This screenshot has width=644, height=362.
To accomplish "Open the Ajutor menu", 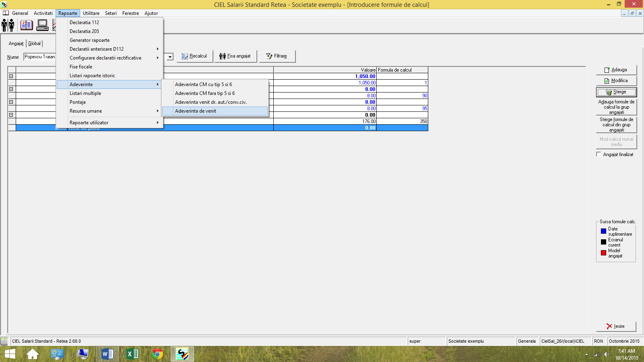I will coord(151,13).
